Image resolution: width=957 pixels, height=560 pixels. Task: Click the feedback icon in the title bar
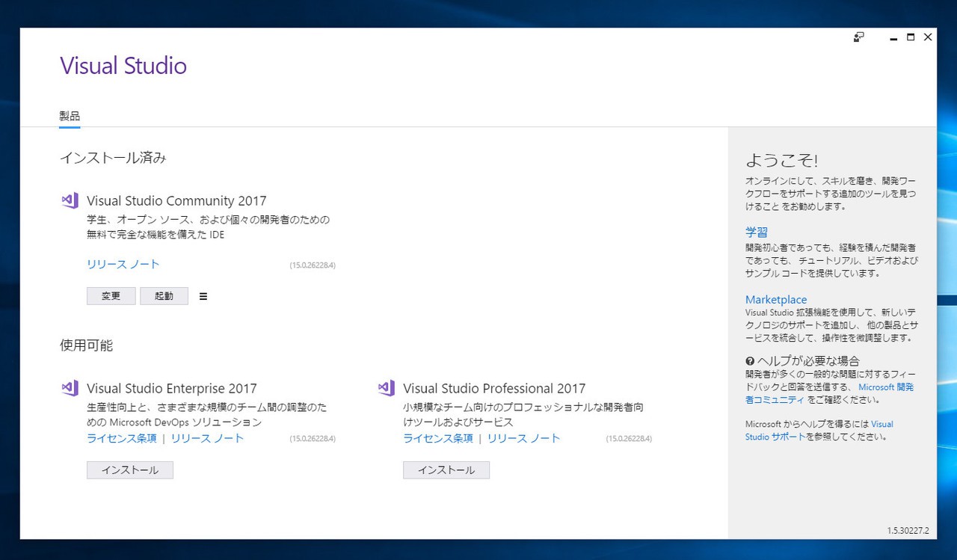tap(859, 37)
